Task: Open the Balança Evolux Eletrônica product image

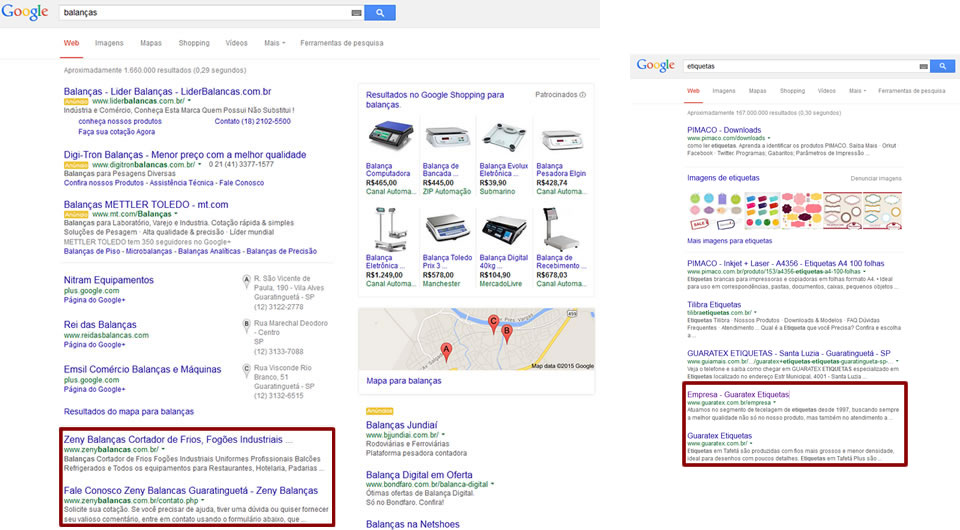Action: pyautogui.click(x=503, y=136)
